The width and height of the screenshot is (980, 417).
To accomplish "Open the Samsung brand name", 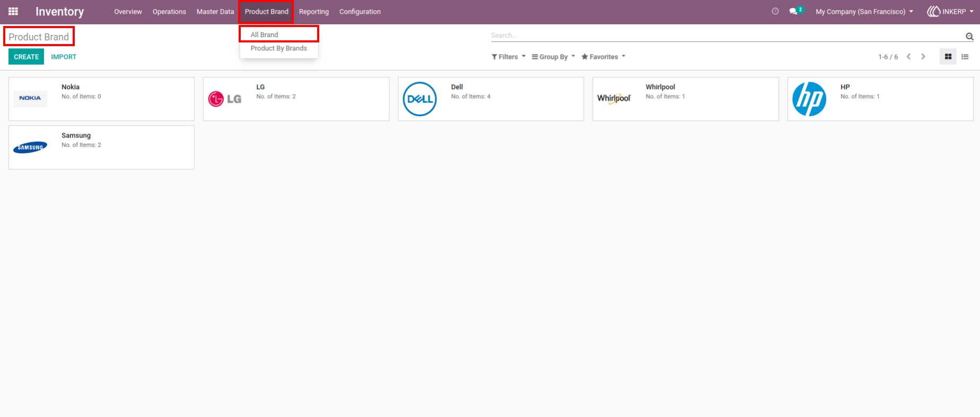I will tap(76, 135).
